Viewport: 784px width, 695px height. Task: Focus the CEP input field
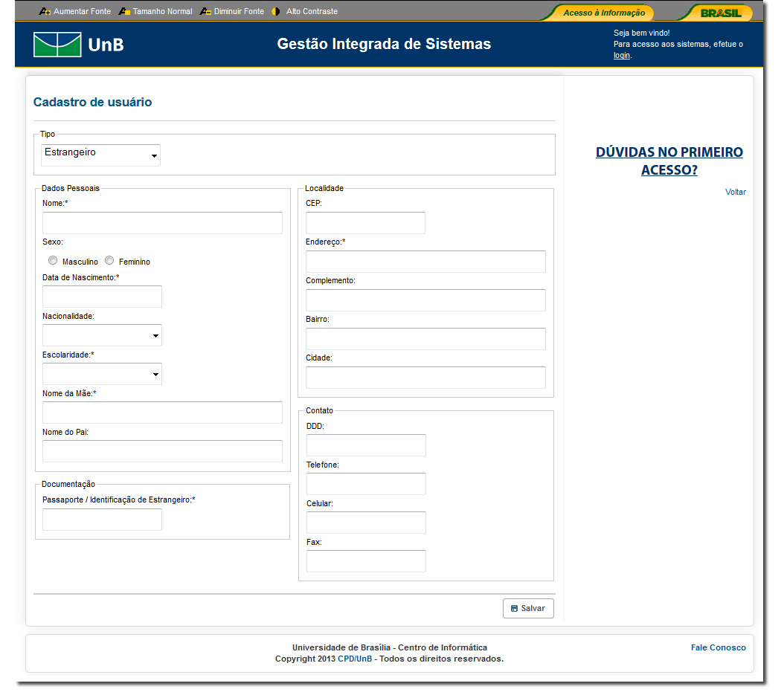365,223
